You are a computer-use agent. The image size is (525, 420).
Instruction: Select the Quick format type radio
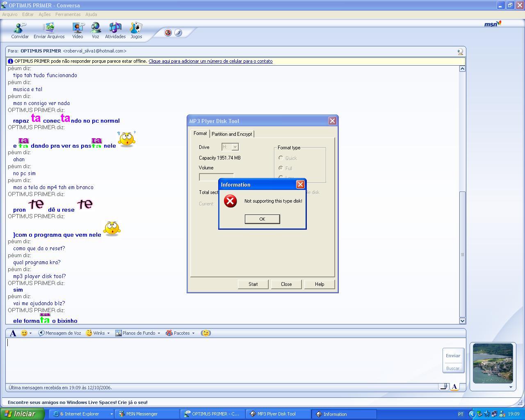[281, 158]
